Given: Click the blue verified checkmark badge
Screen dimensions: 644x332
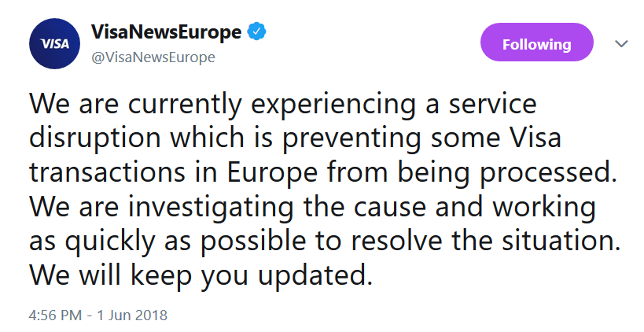Looking at the screenshot, I should pyautogui.click(x=256, y=32).
